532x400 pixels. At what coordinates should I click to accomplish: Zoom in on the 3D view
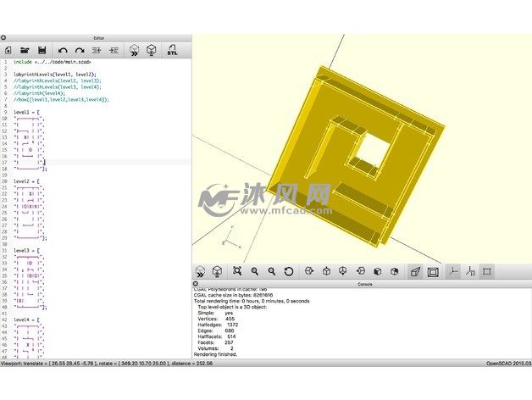pos(254,271)
